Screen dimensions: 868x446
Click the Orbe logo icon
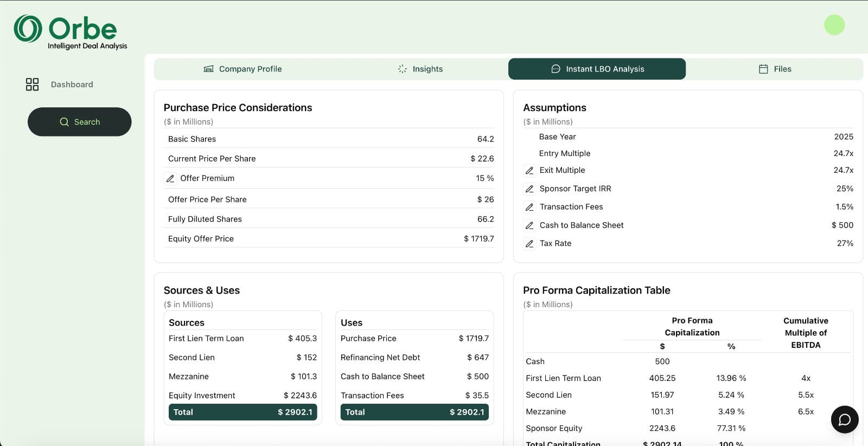tap(28, 29)
